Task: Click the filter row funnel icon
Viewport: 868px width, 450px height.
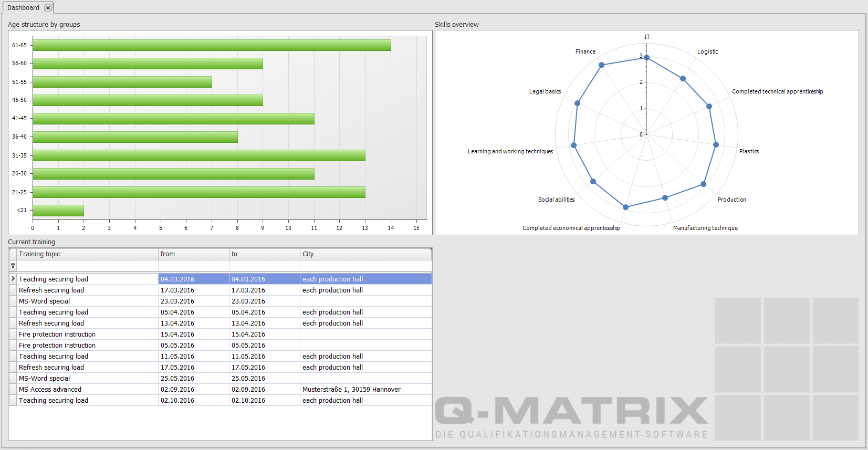Action: coord(13,266)
